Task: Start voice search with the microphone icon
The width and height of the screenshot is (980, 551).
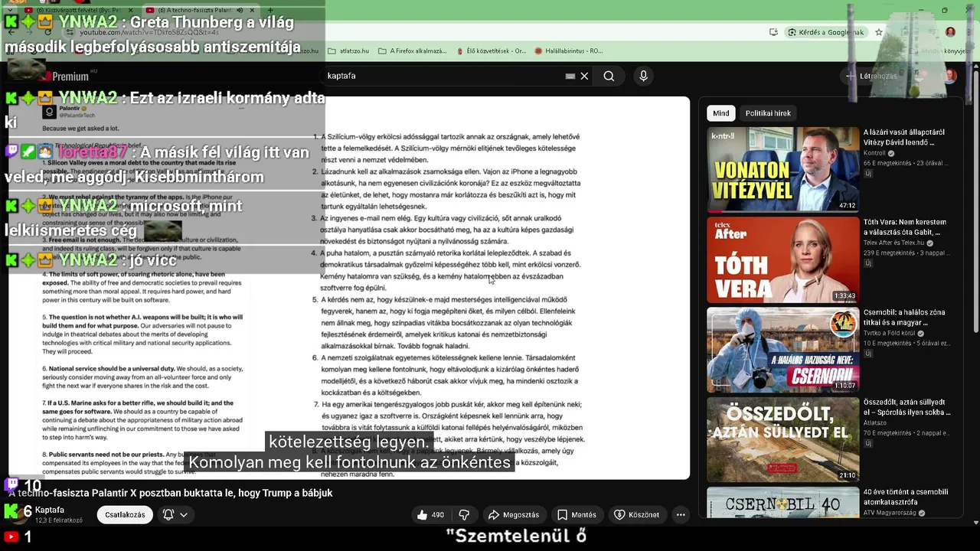Action: pos(643,76)
